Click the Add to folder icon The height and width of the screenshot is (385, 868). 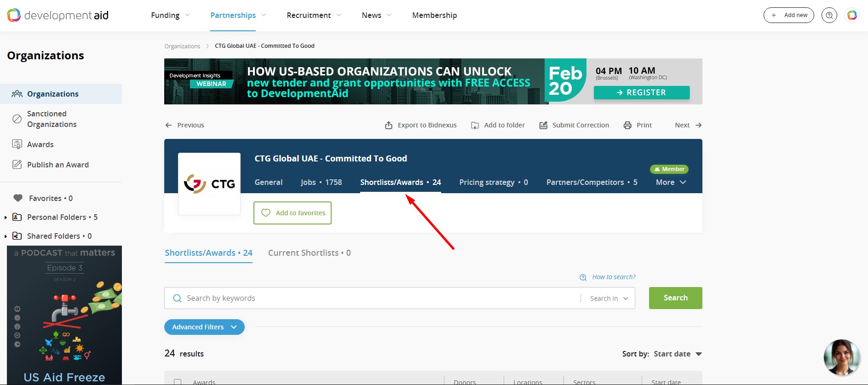click(475, 125)
